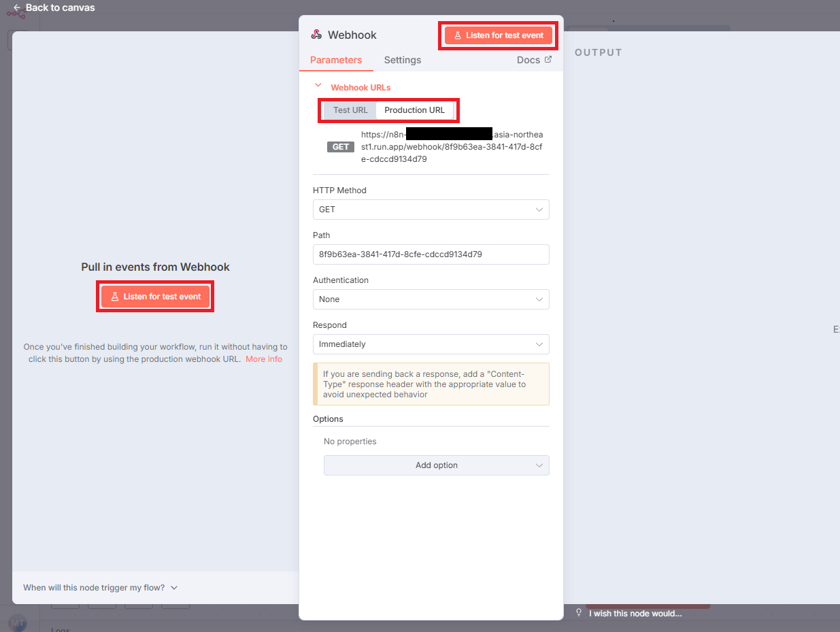Open the More info link
Image resolution: width=840 pixels, height=632 pixels.
click(x=264, y=359)
